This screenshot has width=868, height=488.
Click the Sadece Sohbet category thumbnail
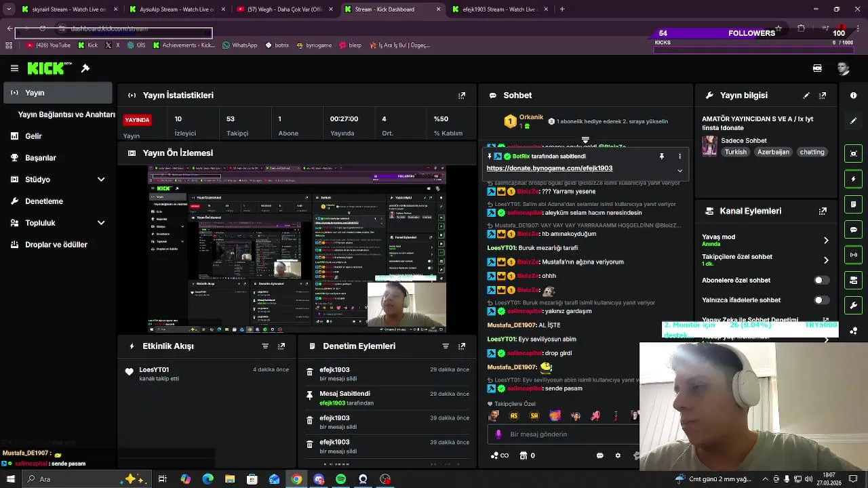[709, 146]
